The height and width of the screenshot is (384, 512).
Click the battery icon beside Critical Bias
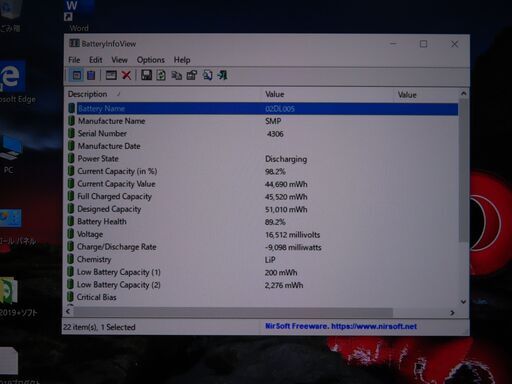tap(70, 297)
